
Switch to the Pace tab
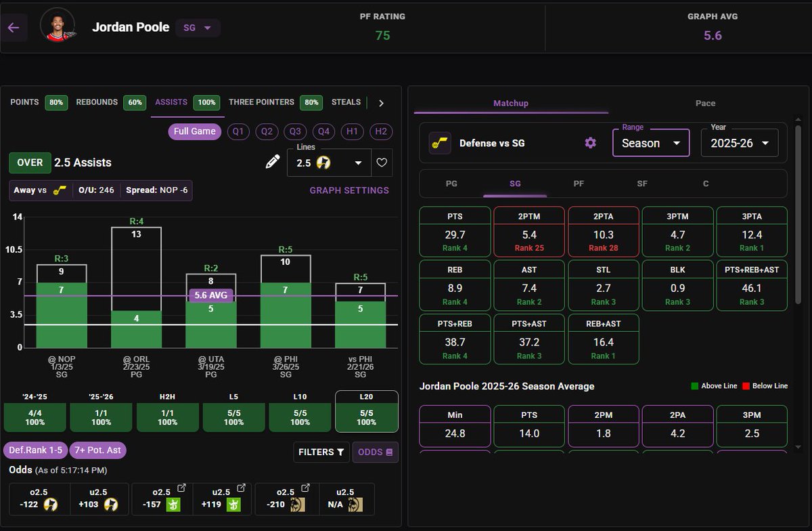705,103
